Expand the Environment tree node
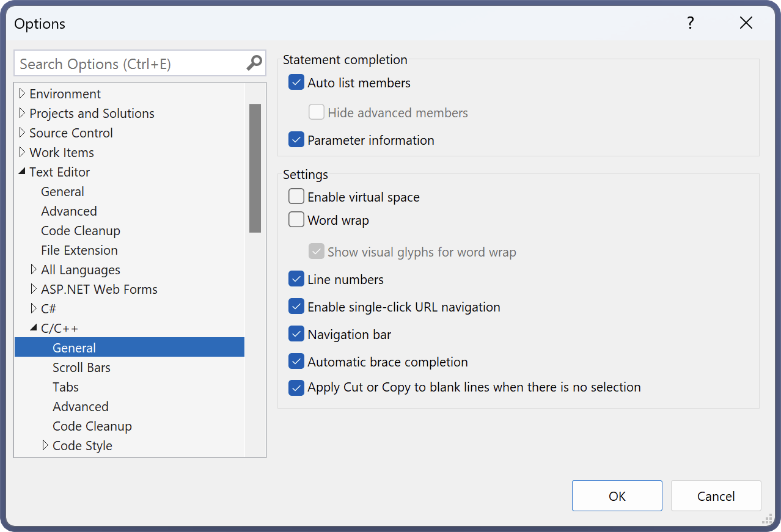The image size is (781, 532). (x=23, y=93)
